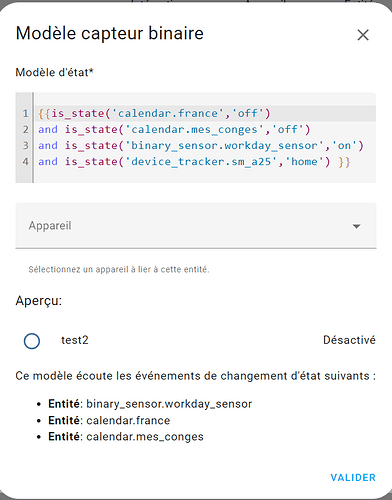The width and height of the screenshot is (392, 500).
Task: Click the Désactivé state label
Action: coord(349,340)
